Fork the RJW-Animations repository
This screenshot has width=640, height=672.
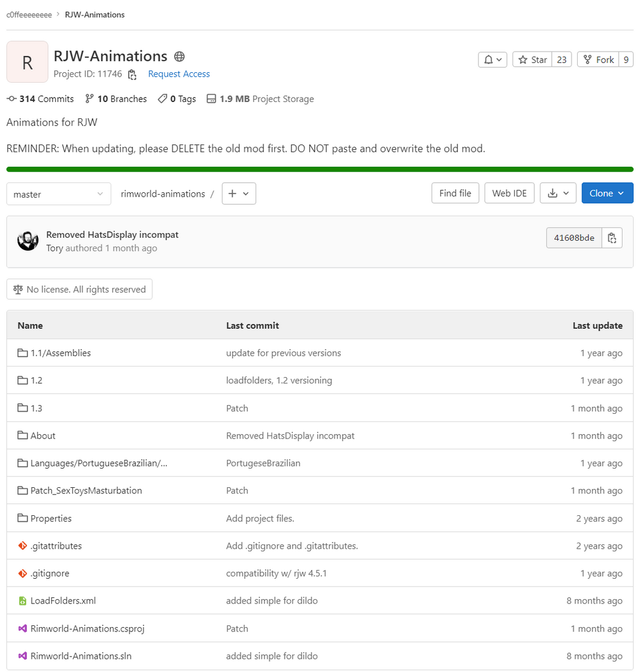tap(598, 60)
